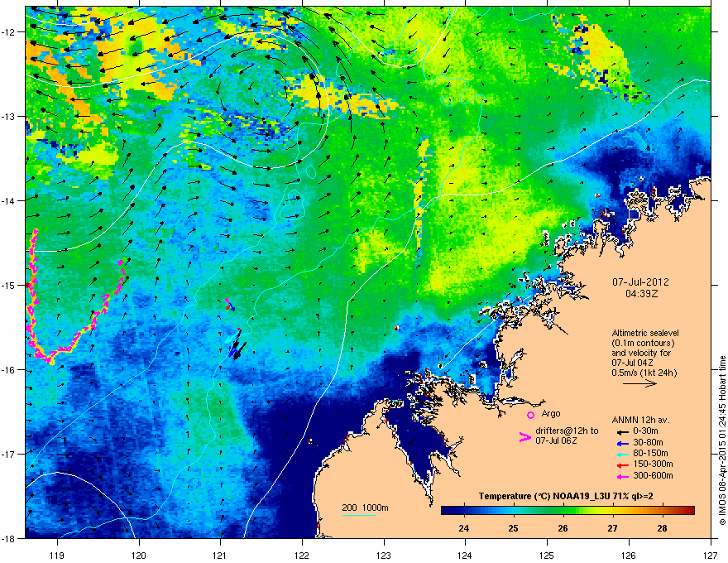
Task: Click the '80-150m' depth label
Action: (650, 453)
